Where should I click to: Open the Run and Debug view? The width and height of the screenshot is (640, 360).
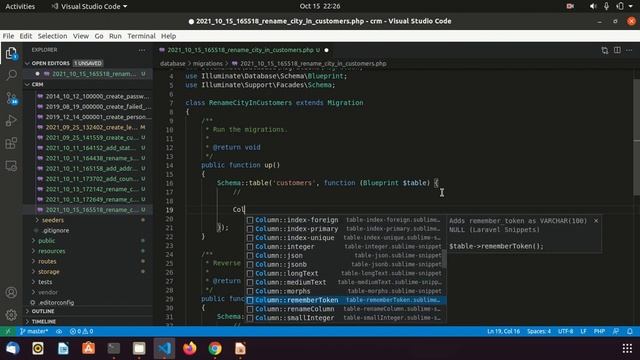click(x=11, y=120)
